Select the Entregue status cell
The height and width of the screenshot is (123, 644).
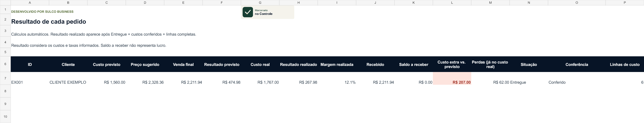tap(529, 78)
